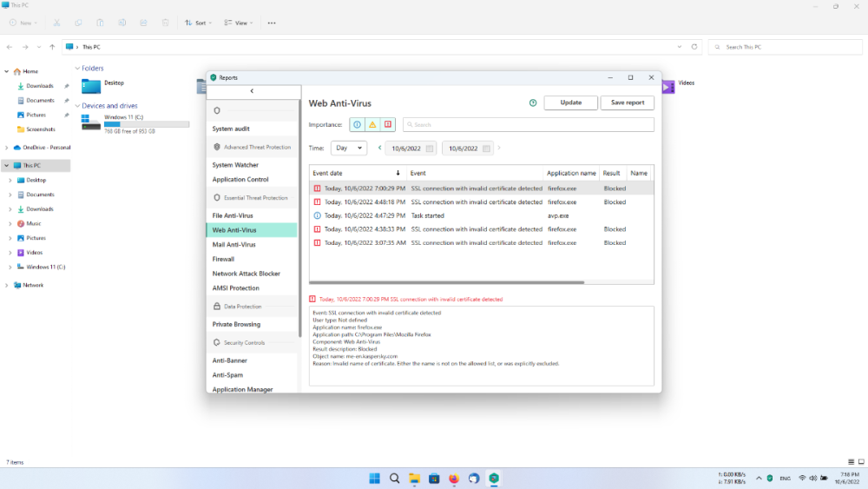Collapse the Folders group in File Explorer
Screen dimensions: 868x489
77,68
